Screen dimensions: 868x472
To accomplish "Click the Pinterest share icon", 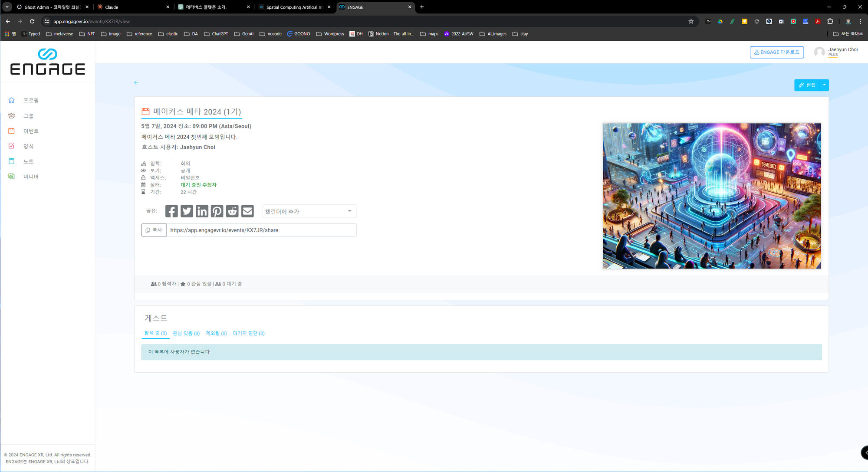I will [x=217, y=211].
